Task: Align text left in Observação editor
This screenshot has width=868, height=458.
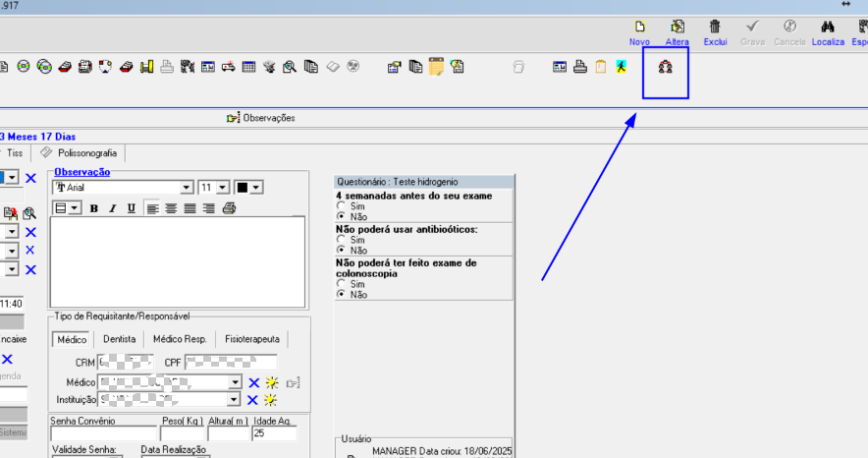Action: pyautogui.click(x=152, y=208)
